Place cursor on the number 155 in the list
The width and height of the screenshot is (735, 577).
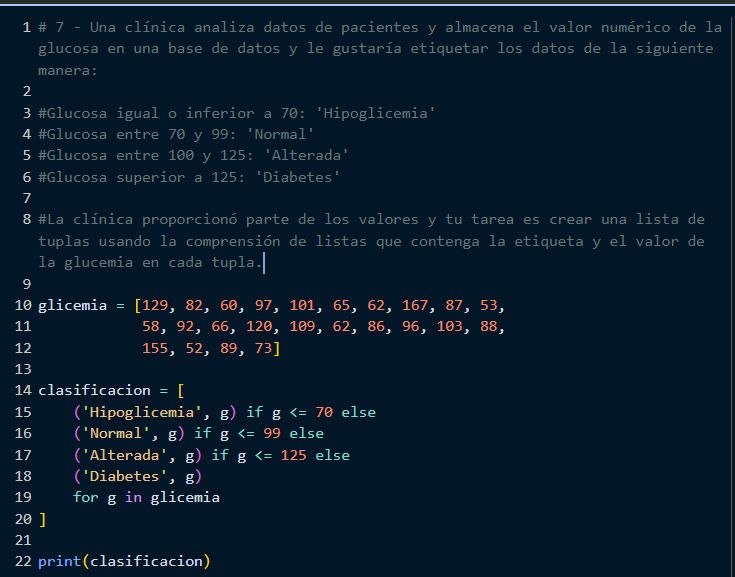[154, 348]
